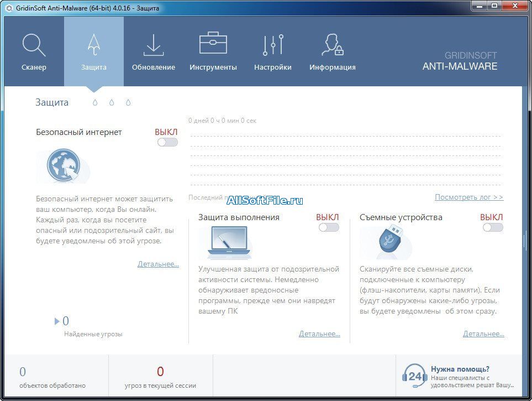
Task: Turn on the Защита выполнения switch
Action: (329, 227)
